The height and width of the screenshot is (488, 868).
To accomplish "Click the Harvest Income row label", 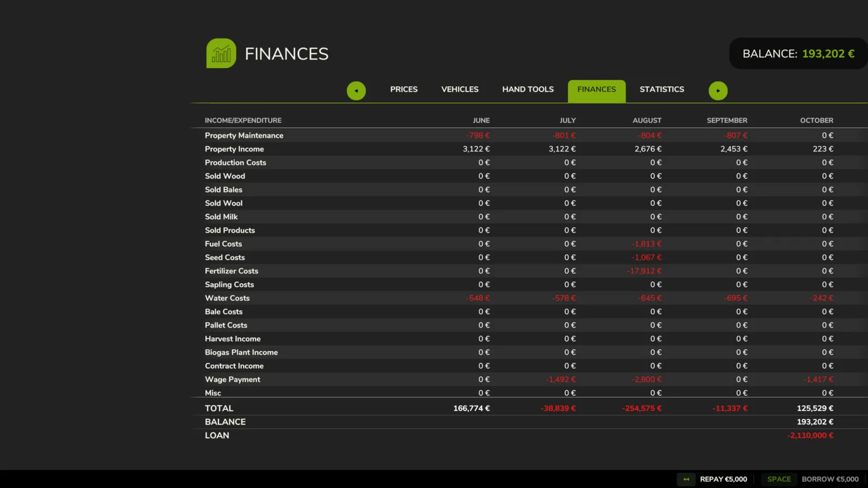I will point(233,339).
